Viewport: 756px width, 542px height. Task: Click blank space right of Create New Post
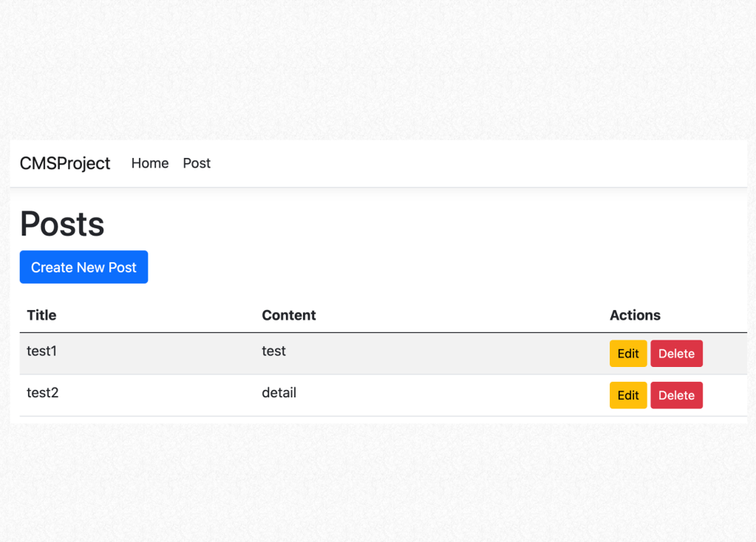point(443,267)
